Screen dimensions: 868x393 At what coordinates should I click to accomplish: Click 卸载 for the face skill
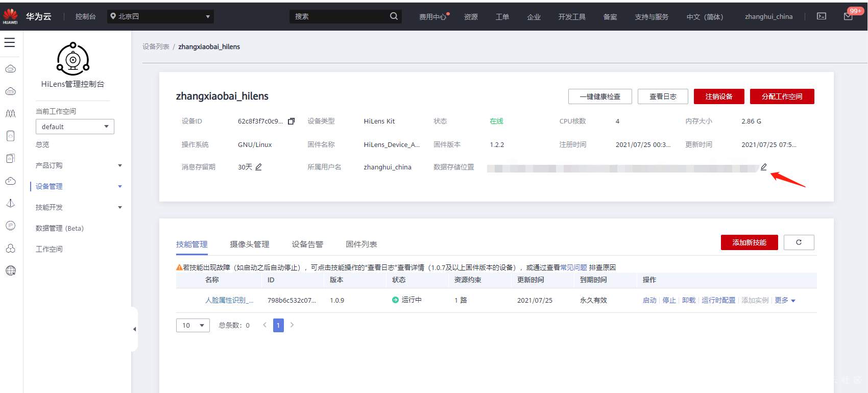tap(689, 300)
